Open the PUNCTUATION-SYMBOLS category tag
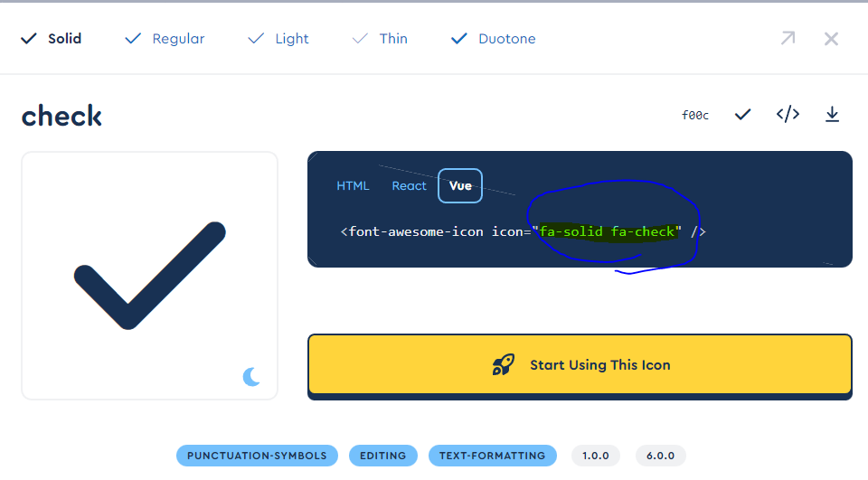 pos(257,456)
